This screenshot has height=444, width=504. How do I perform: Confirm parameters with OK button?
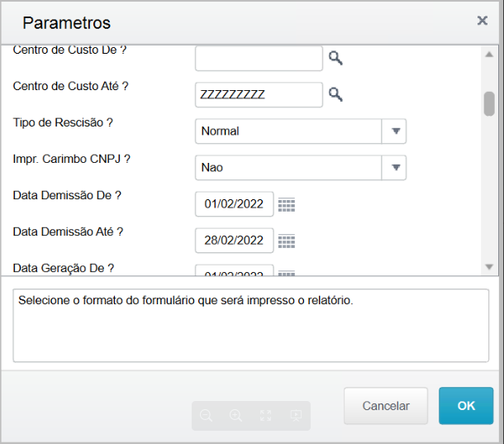[466, 406]
